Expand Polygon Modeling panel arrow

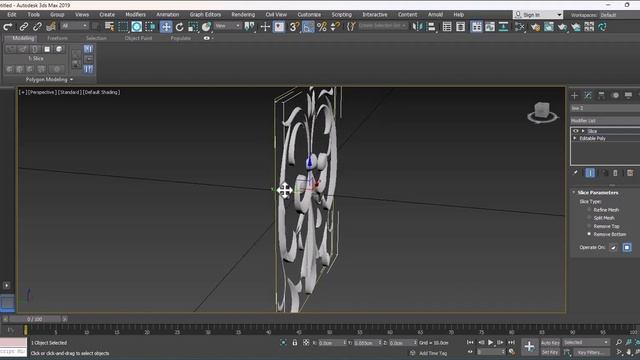[x=71, y=80]
